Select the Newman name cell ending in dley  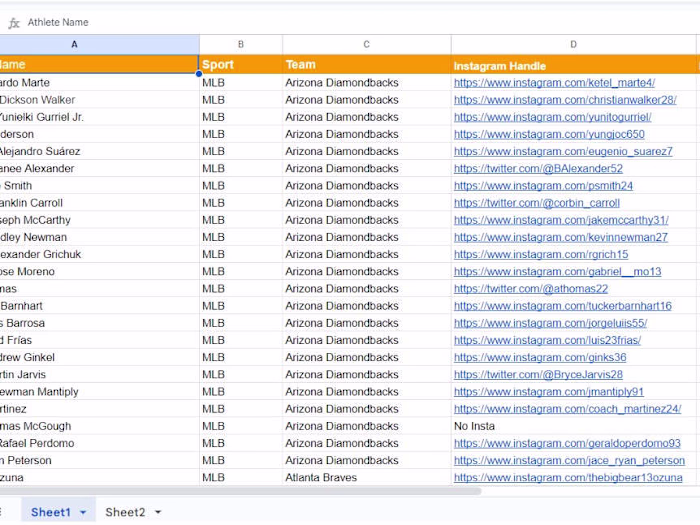[x=99, y=238]
